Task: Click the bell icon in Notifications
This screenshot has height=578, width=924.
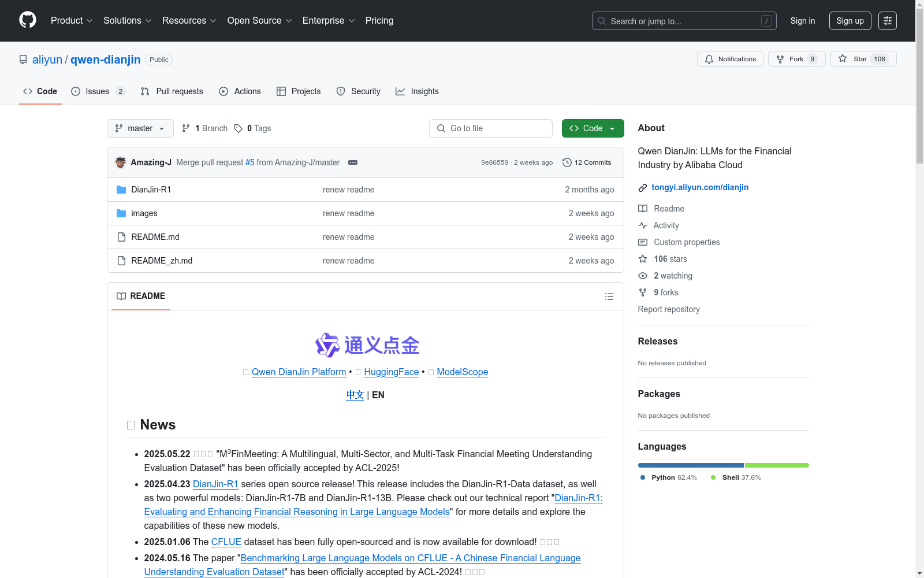Action: (x=709, y=59)
